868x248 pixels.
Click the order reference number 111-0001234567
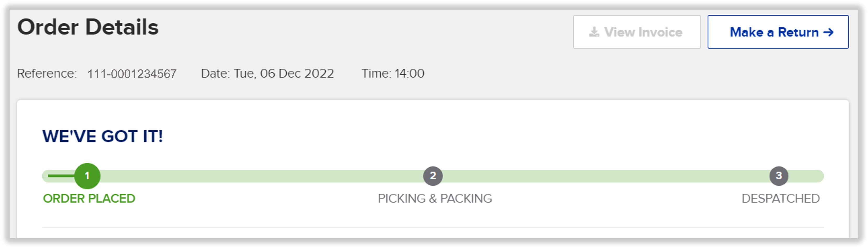point(132,74)
